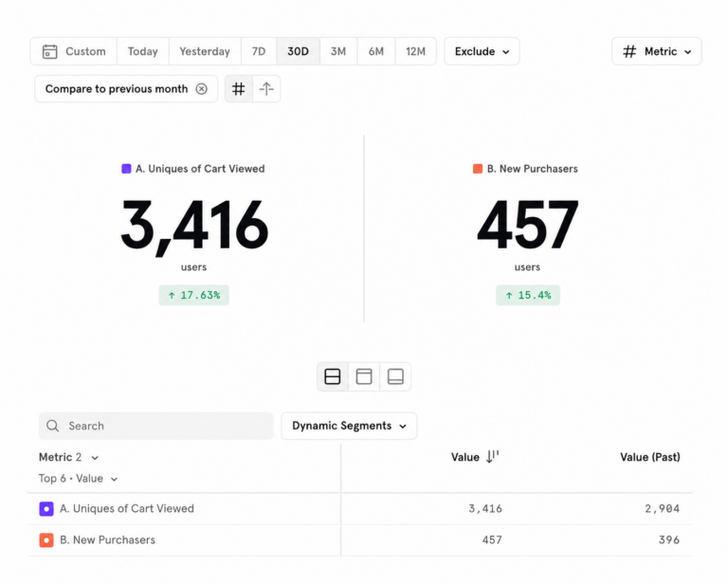Select the absolute number (#) comparison toggle

click(239, 89)
